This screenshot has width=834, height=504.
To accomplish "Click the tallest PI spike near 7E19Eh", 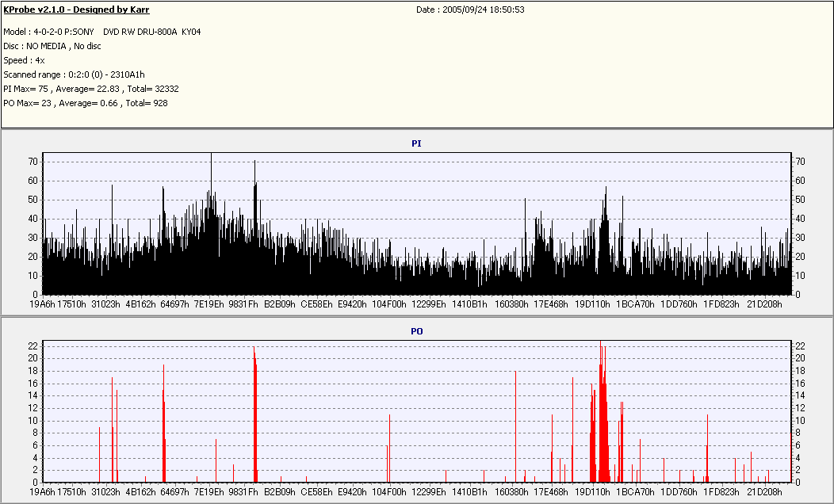I will tap(211, 170).
